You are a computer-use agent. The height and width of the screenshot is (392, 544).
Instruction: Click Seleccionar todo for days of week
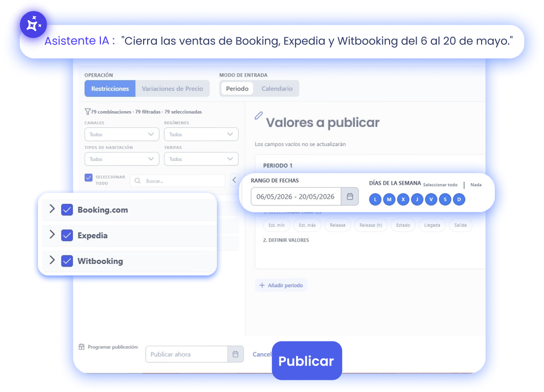[x=440, y=185]
